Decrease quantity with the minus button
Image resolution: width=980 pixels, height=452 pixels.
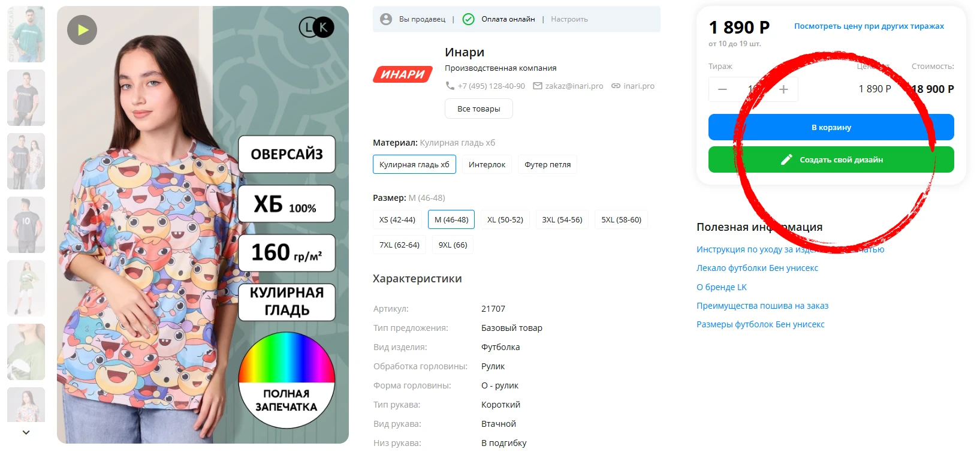click(723, 89)
